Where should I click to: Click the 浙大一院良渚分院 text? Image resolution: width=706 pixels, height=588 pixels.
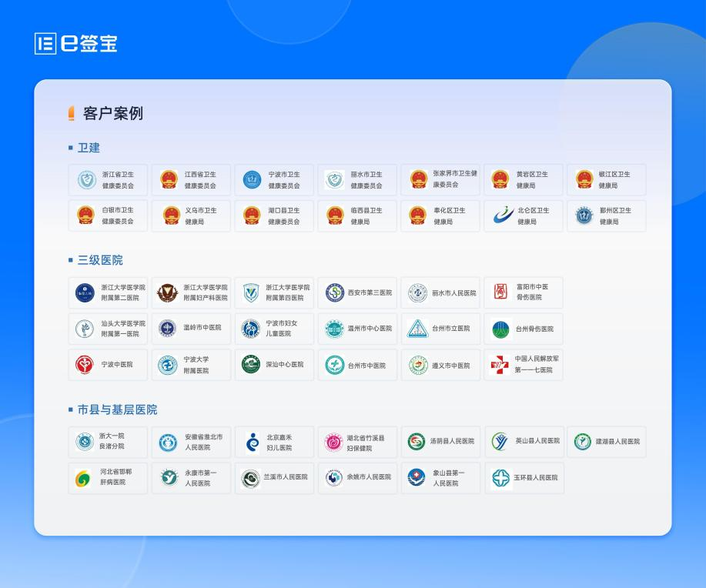(112, 441)
